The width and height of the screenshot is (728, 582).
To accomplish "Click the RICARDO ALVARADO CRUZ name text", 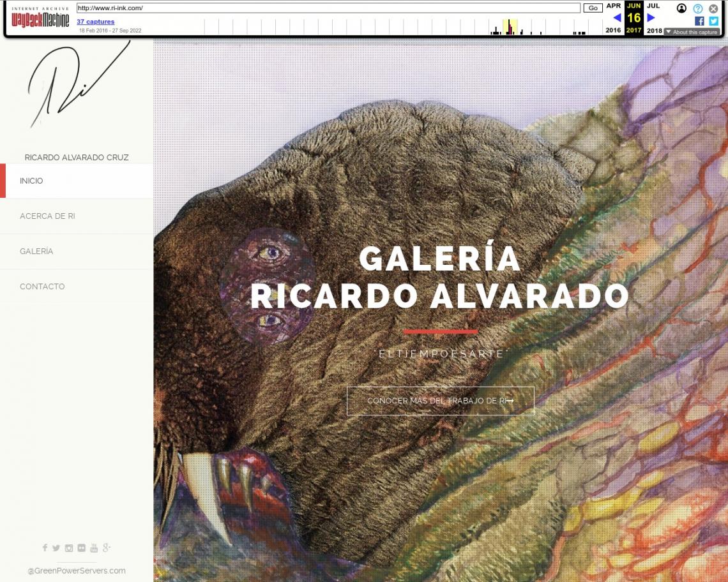I will [x=77, y=158].
